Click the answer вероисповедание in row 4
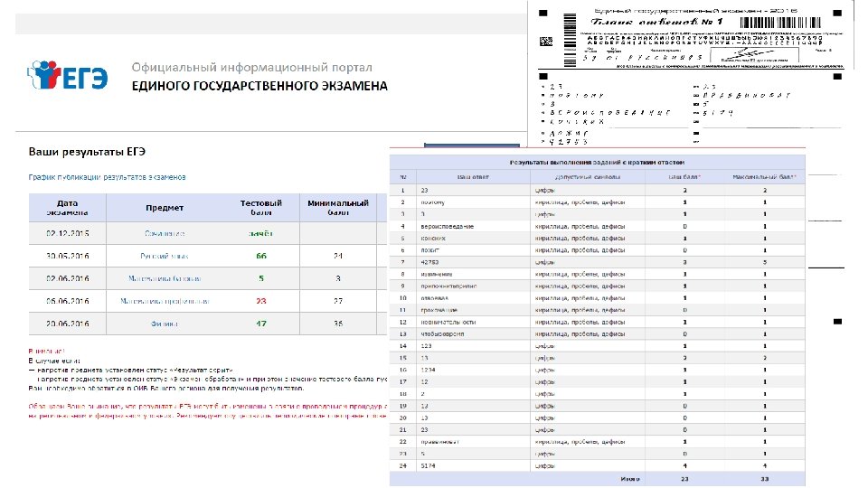Viewport: 868px width, 488px height. [x=448, y=227]
